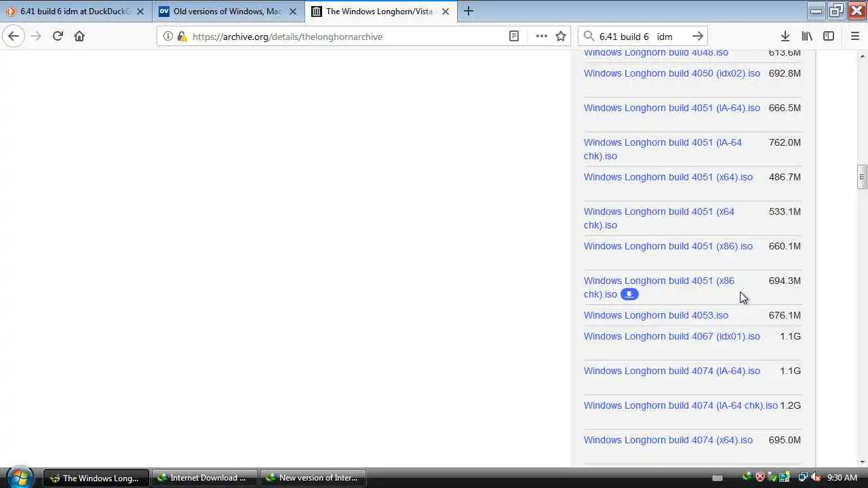The width and height of the screenshot is (868, 488).
Task: Open New version of Internet taskbar item
Action: tap(313, 478)
